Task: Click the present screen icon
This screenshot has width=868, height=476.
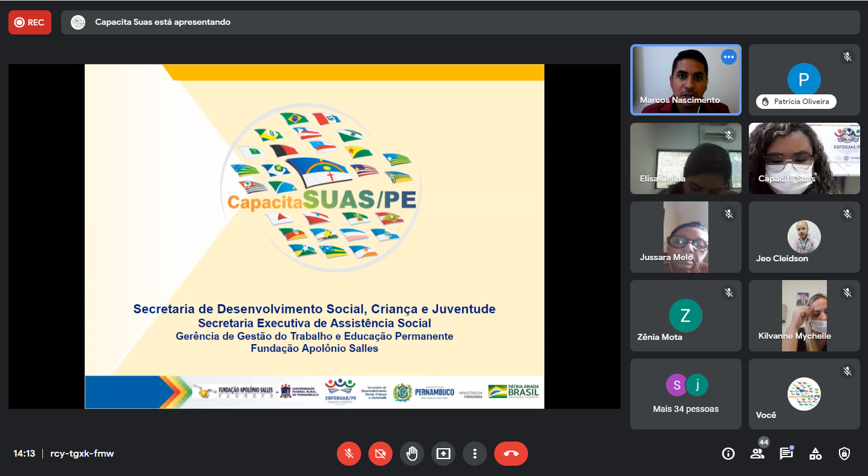Action: (x=443, y=454)
